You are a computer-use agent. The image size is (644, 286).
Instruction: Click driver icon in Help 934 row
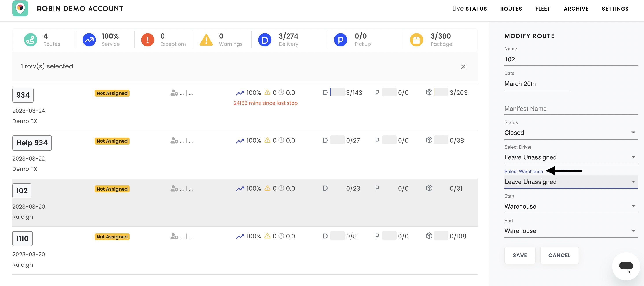pyautogui.click(x=174, y=140)
